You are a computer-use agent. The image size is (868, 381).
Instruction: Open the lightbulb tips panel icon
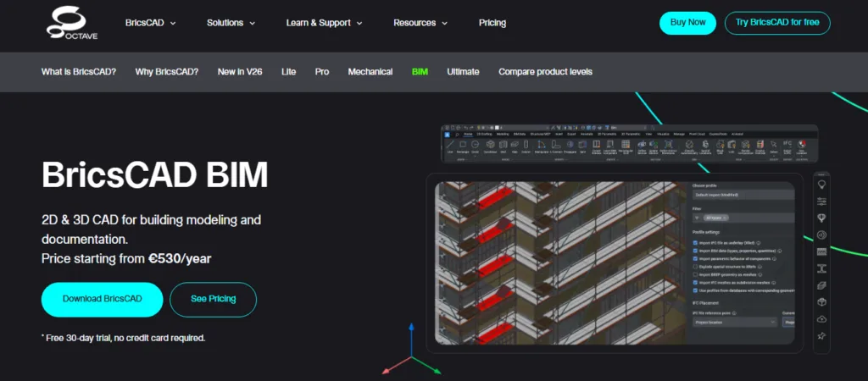pos(822,185)
